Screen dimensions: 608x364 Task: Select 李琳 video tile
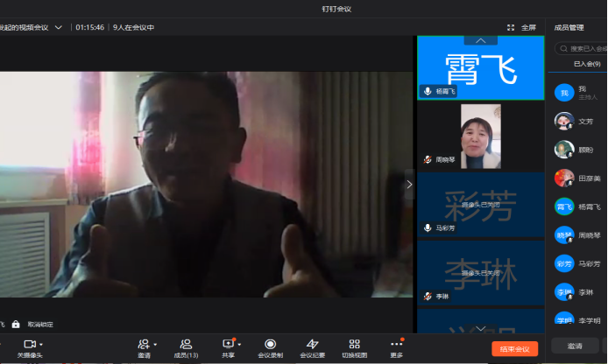pyautogui.click(x=480, y=273)
